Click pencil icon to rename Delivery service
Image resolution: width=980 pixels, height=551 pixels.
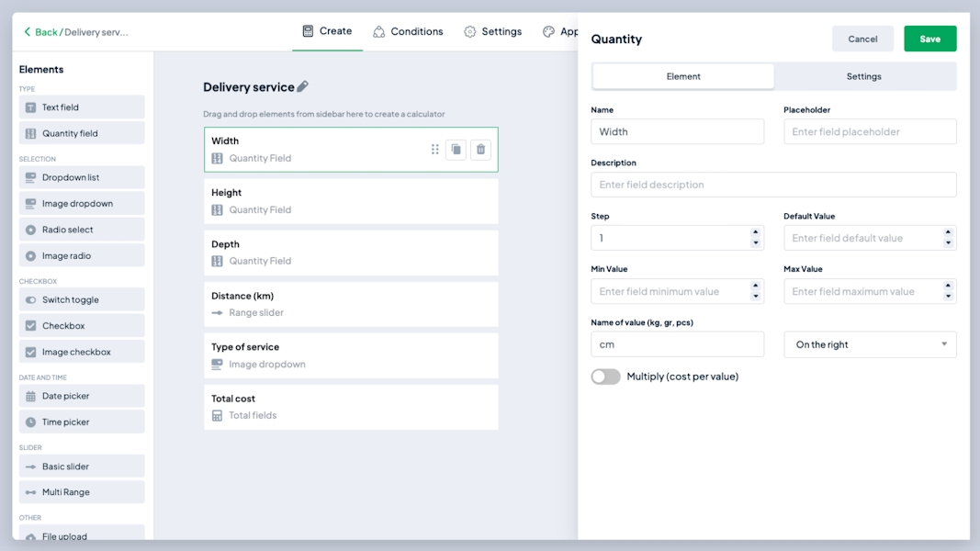point(303,86)
